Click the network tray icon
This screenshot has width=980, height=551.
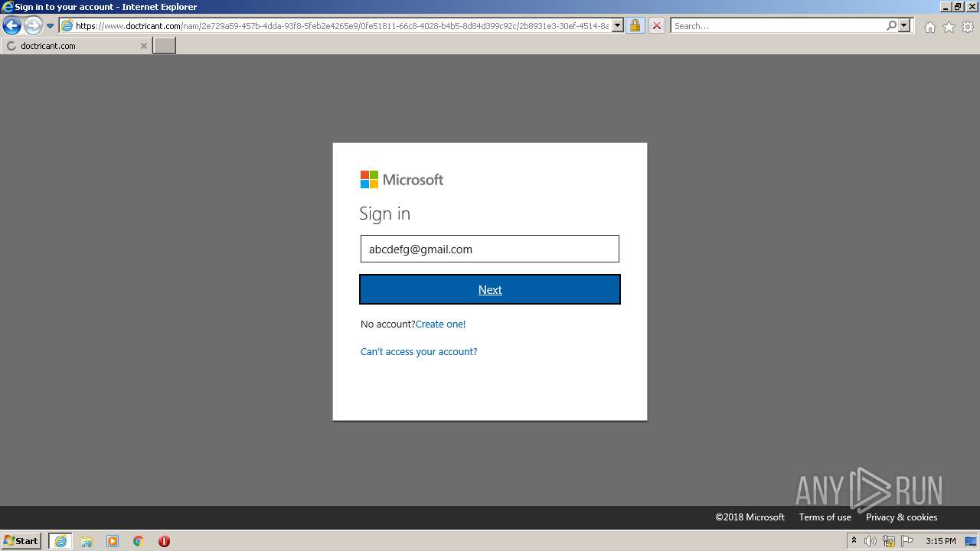tap(889, 541)
